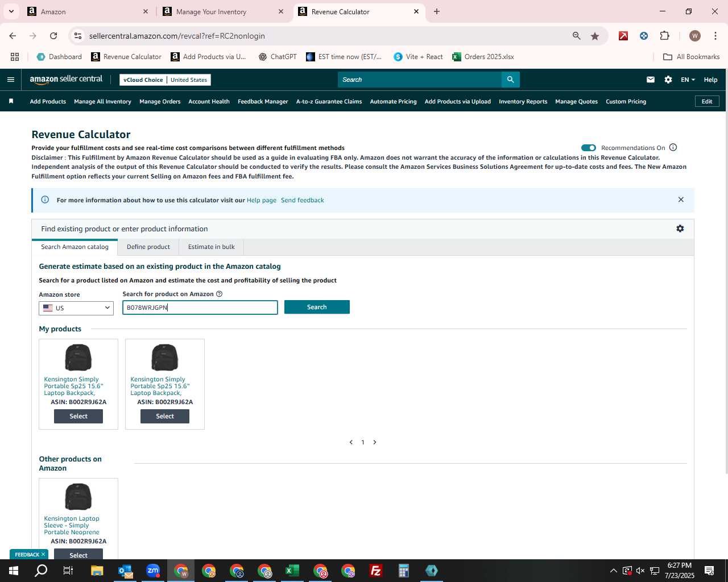Open FileZilla from the taskbar
This screenshot has width=728, height=582.
[x=376, y=571]
